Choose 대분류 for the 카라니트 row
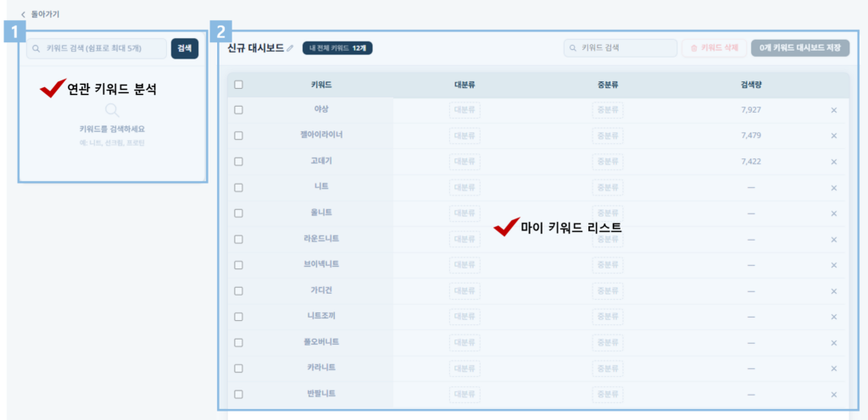 [465, 368]
